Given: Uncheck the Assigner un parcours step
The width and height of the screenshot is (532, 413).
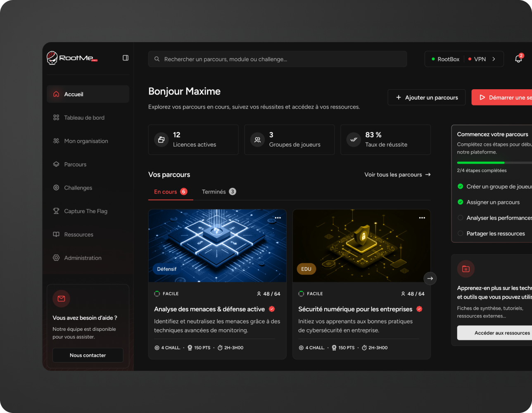Looking at the screenshot, I should coord(460,202).
